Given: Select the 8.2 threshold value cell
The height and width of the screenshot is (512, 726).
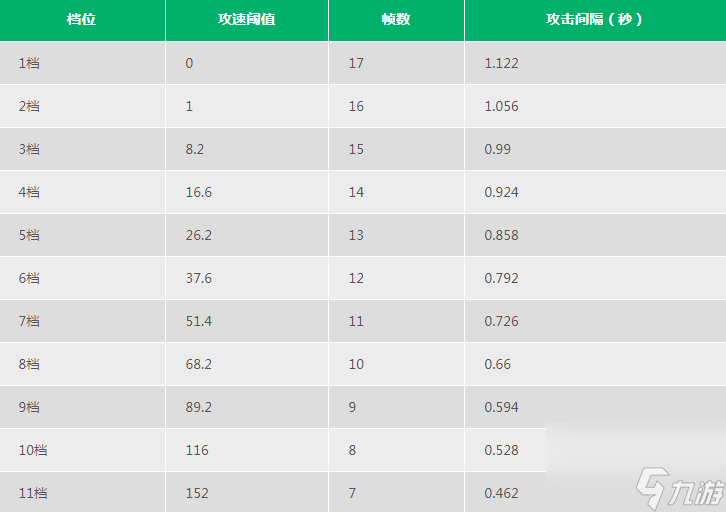Looking at the screenshot, I should tap(195, 149).
